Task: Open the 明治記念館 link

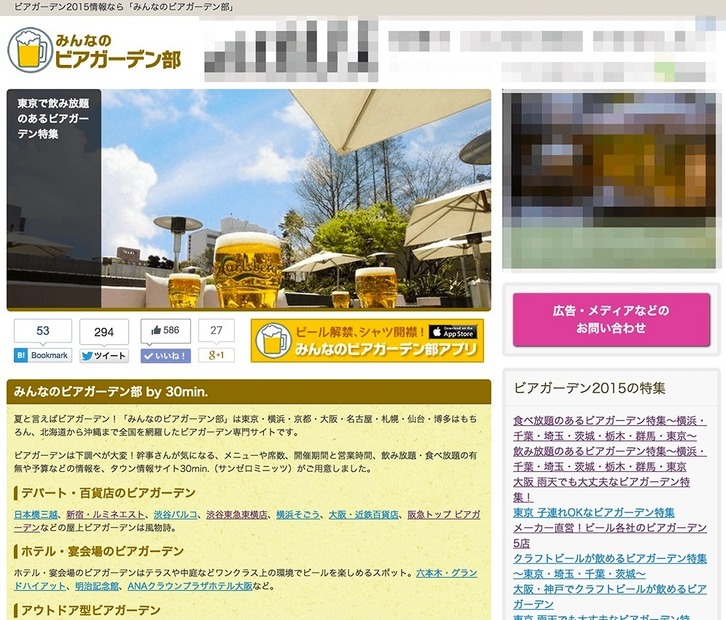Action: tap(97, 586)
